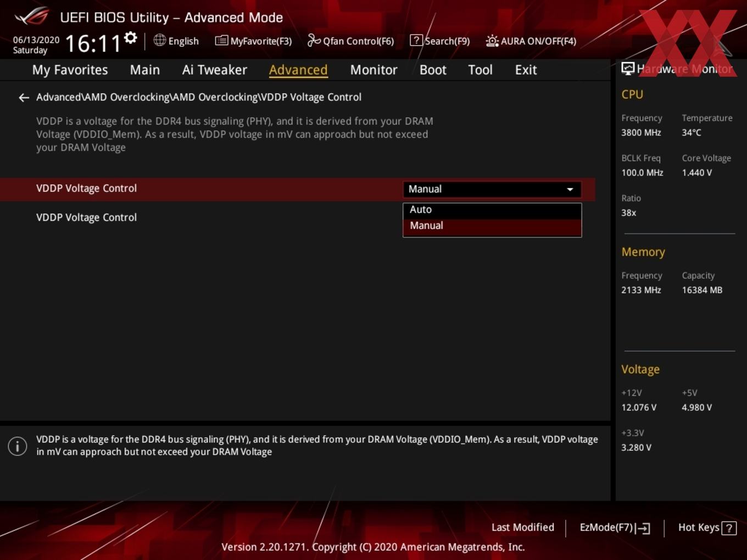Open the Exit tab

pos(526,70)
